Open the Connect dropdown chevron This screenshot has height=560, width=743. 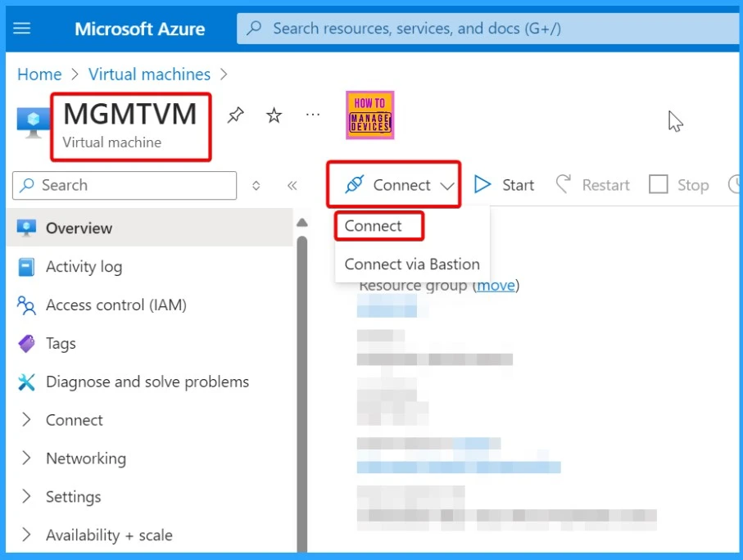pos(446,186)
